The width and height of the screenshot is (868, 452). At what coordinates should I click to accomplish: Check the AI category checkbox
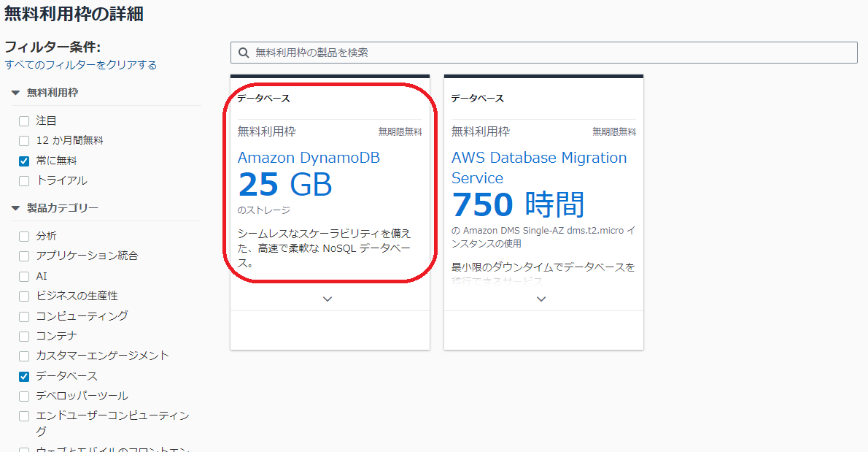(x=24, y=277)
